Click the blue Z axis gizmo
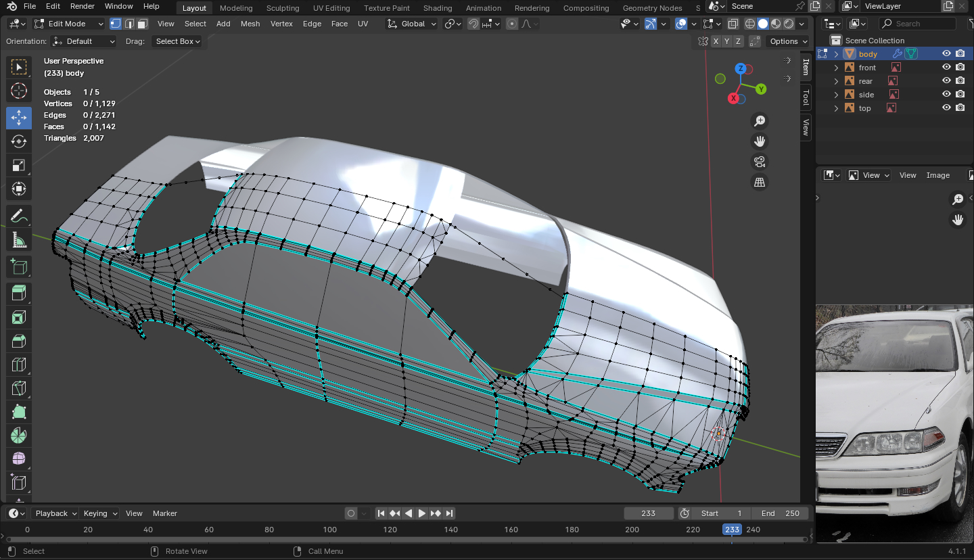This screenshot has width=974, height=560. [x=741, y=68]
